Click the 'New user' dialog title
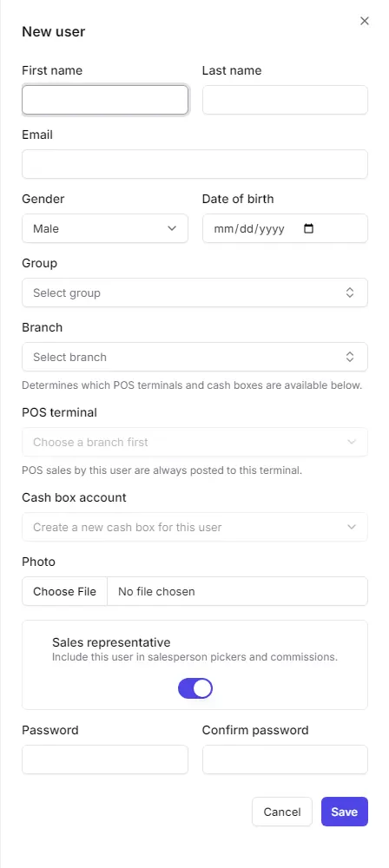The height and width of the screenshot is (868, 389). [53, 31]
